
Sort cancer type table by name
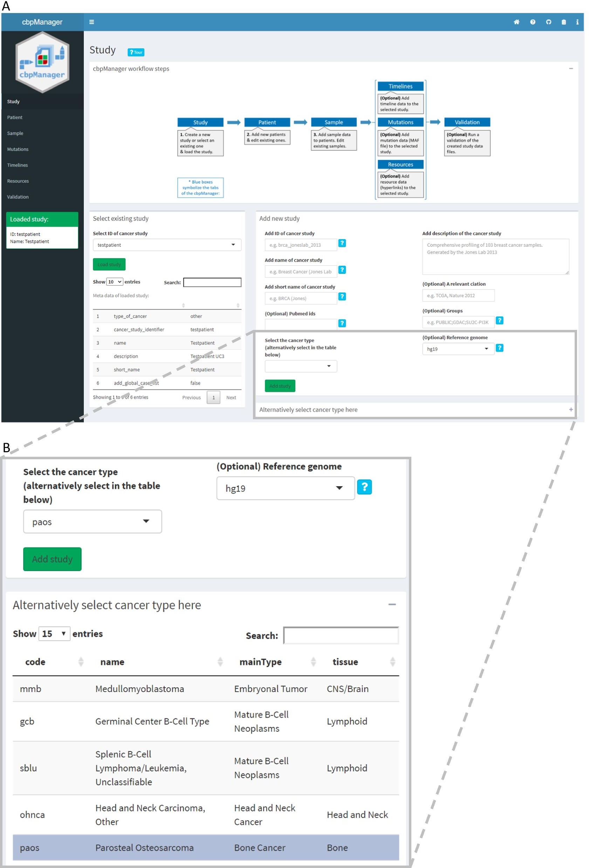pyautogui.click(x=158, y=662)
